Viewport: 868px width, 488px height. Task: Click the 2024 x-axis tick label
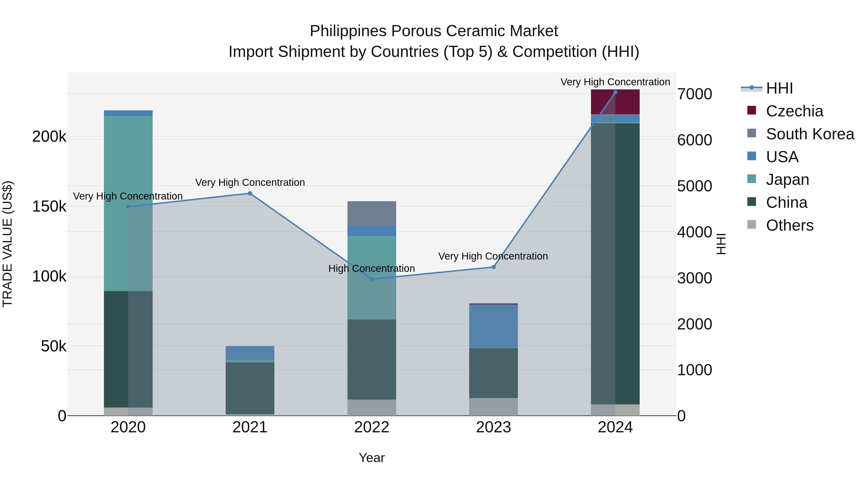point(615,427)
